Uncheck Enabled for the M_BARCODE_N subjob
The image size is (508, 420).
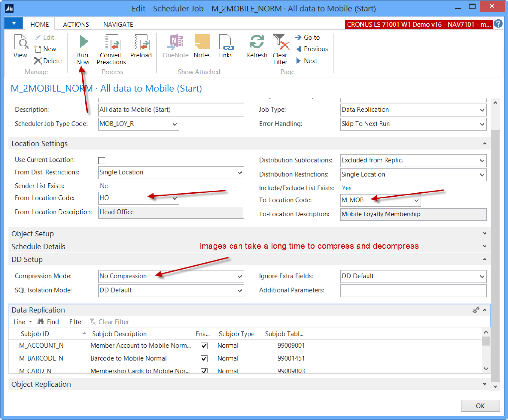pos(204,358)
